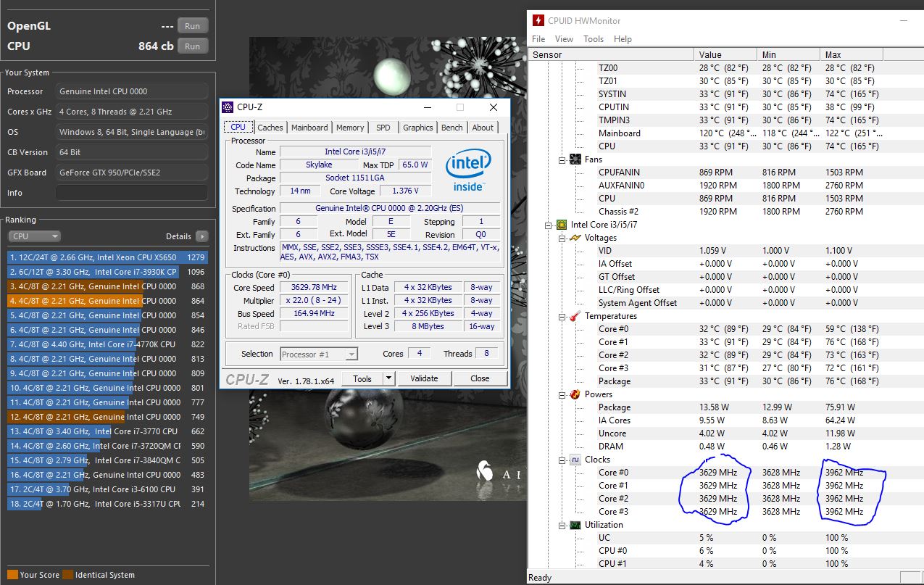This screenshot has width=924, height=585.
Task: Collapse the Powers tree node
Action: tap(562, 394)
